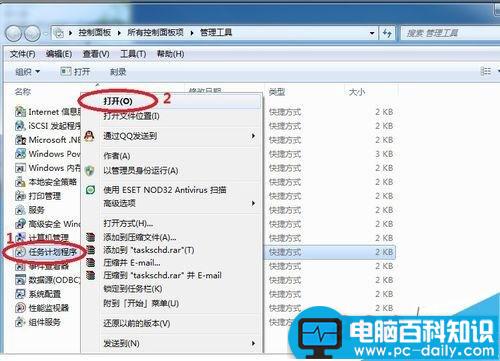Image resolution: width=500 pixels, height=361 pixels.
Task: Select 管理工具 in the address breadcrumb
Action: click(x=216, y=32)
